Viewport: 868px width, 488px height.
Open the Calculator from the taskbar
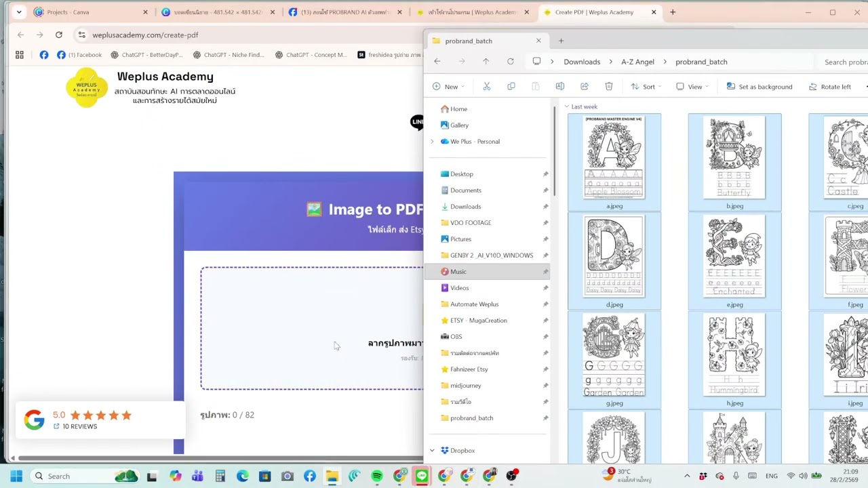[220, 476]
